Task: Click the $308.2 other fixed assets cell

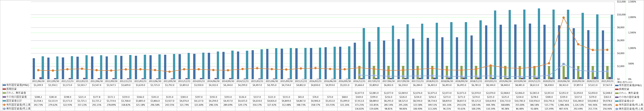Action: 38,97
